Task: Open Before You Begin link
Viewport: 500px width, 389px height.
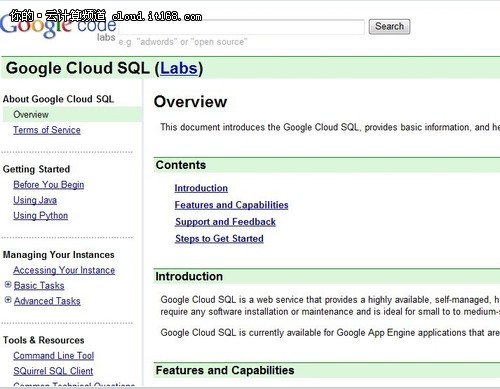Action: pos(49,185)
